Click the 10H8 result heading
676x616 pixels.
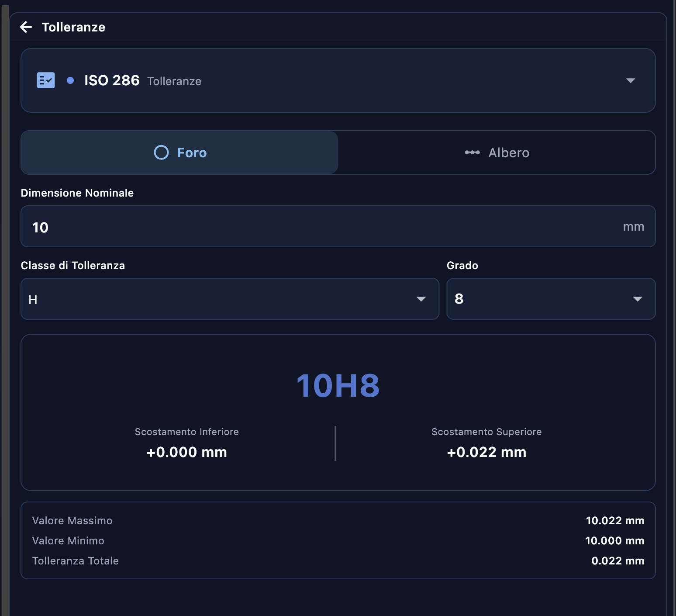click(x=338, y=386)
